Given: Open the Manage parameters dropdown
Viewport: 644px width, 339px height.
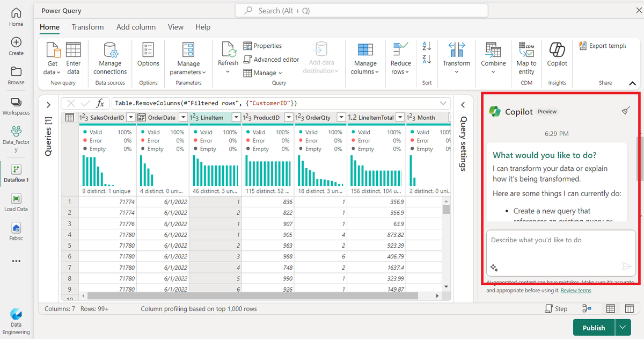Looking at the screenshot, I should coord(188,59).
